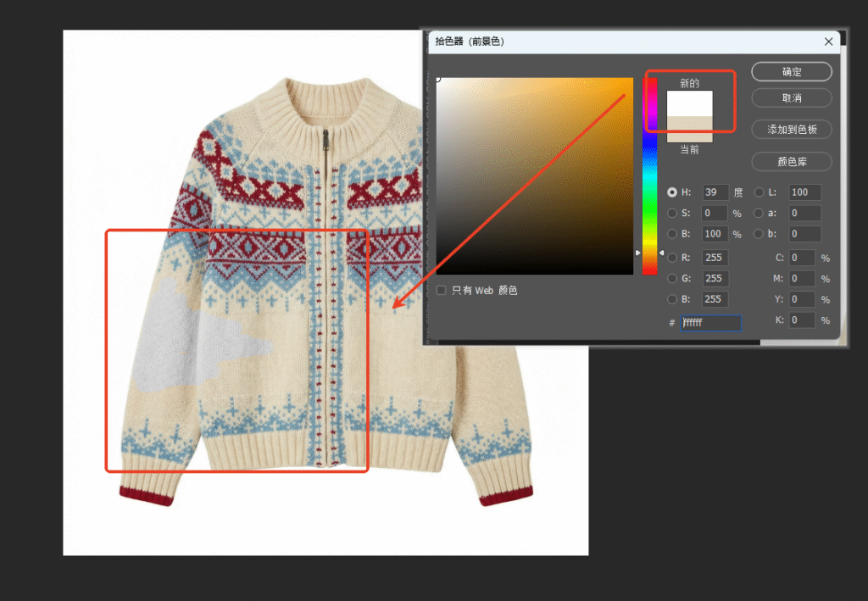Image resolution: width=868 pixels, height=601 pixels.
Task: Select the H hue radio button
Action: click(x=673, y=192)
